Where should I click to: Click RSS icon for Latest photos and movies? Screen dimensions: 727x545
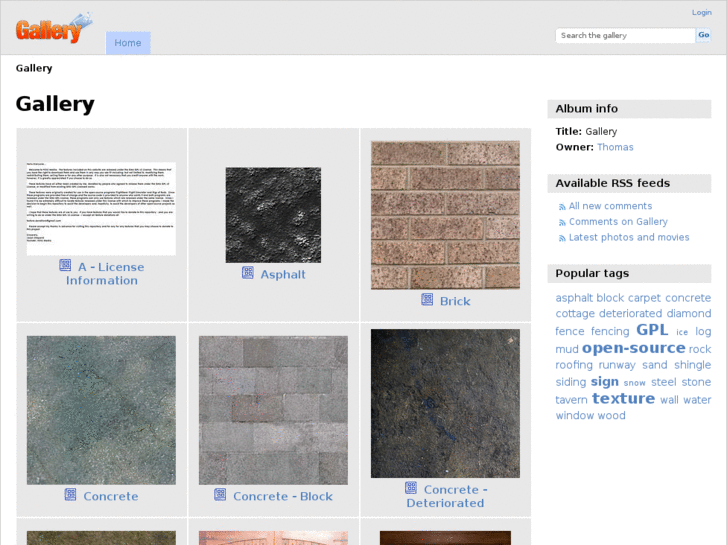[562, 238]
